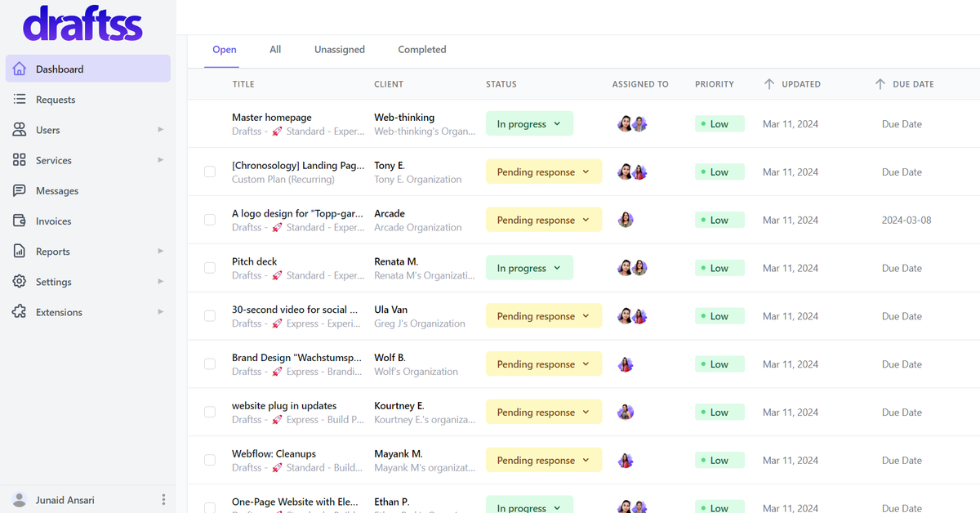
Task: Switch to the Completed tab
Action: [421, 50]
